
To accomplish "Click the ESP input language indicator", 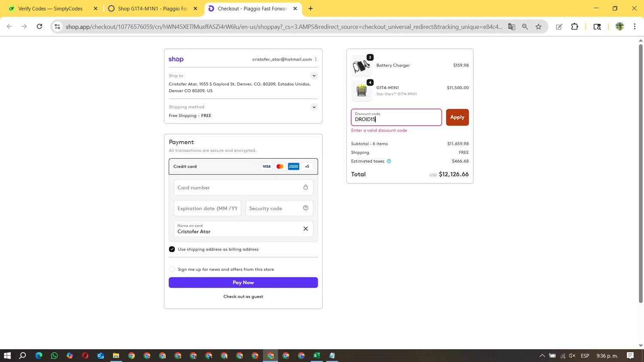I will tap(585, 356).
